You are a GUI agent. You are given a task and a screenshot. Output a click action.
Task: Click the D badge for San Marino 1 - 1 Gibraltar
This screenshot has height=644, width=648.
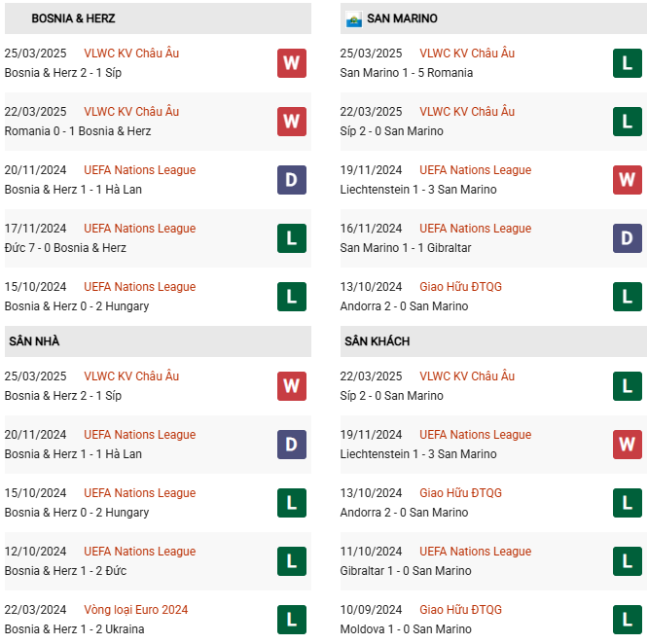coord(628,238)
